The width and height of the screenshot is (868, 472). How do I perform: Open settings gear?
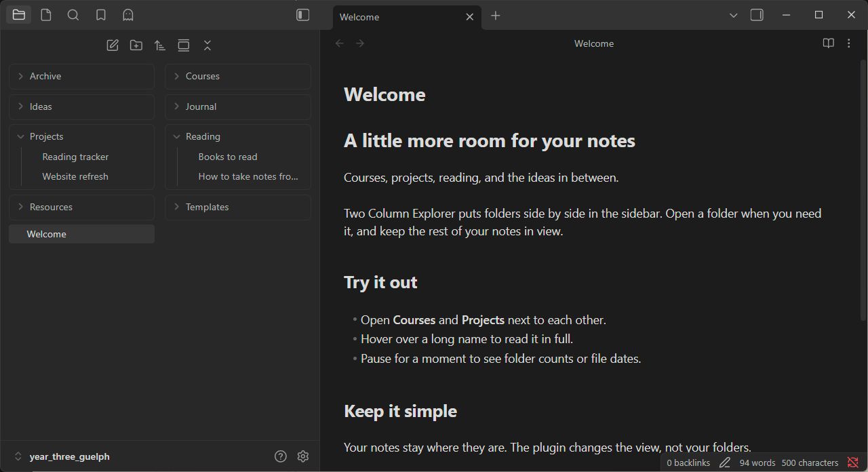coord(303,456)
